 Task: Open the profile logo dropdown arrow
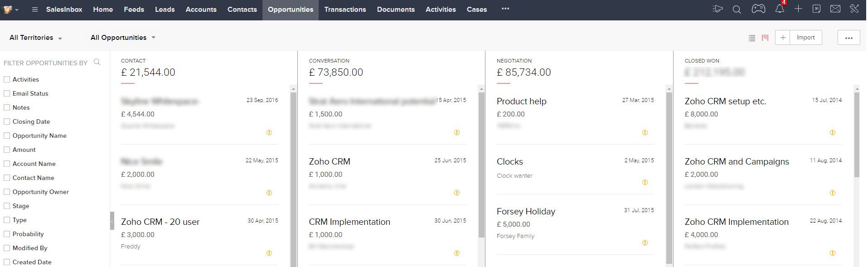[x=17, y=10]
